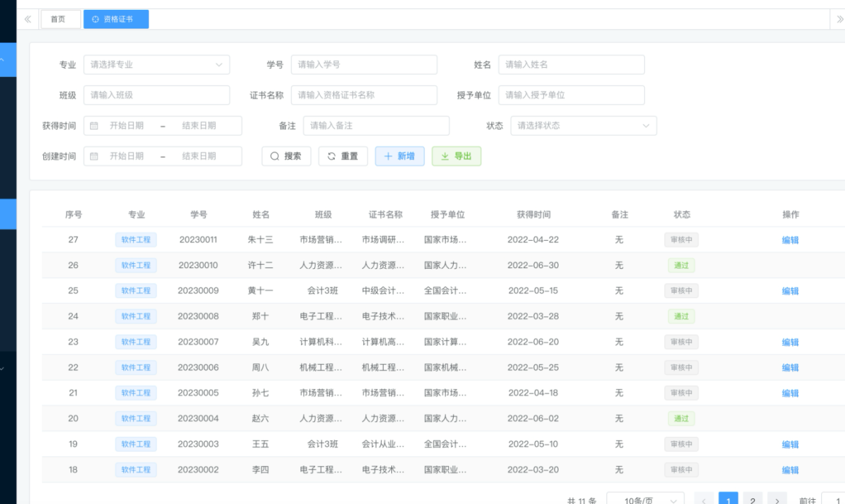This screenshot has height=504, width=845.
Task: Edit row 19 王五
Action: (x=790, y=444)
